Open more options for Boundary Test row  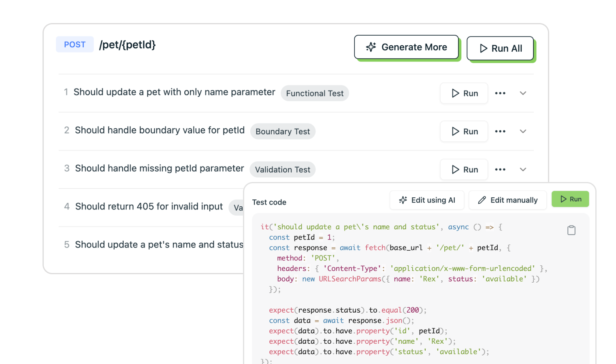500,131
